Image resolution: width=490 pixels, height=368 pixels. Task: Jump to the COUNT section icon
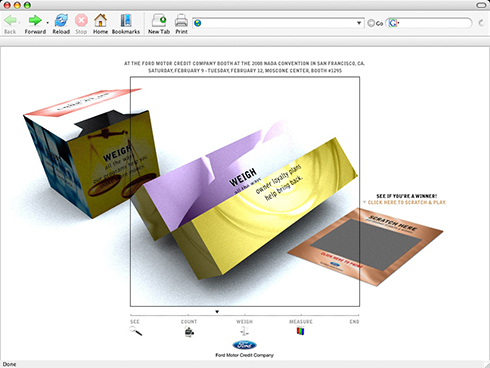pos(189,332)
